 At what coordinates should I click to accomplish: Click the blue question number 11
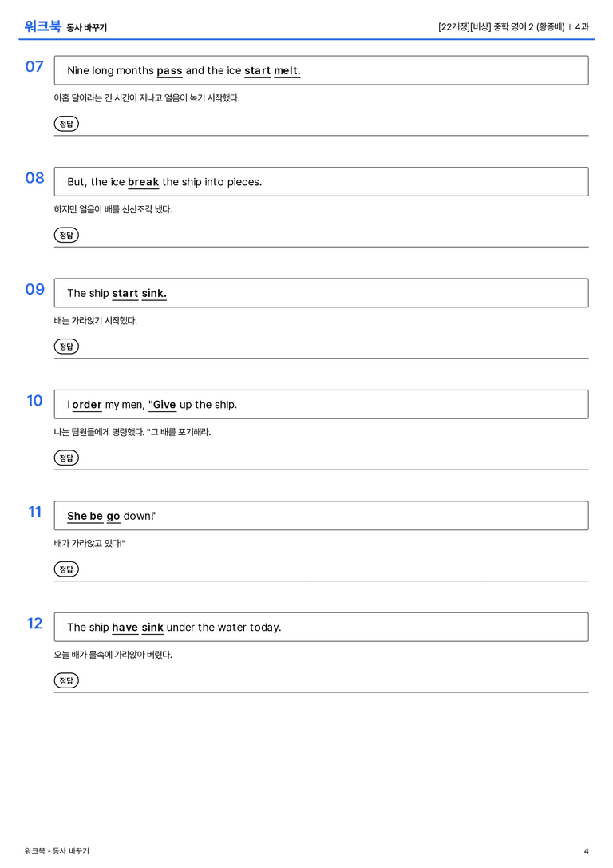(x=35, y=512)
